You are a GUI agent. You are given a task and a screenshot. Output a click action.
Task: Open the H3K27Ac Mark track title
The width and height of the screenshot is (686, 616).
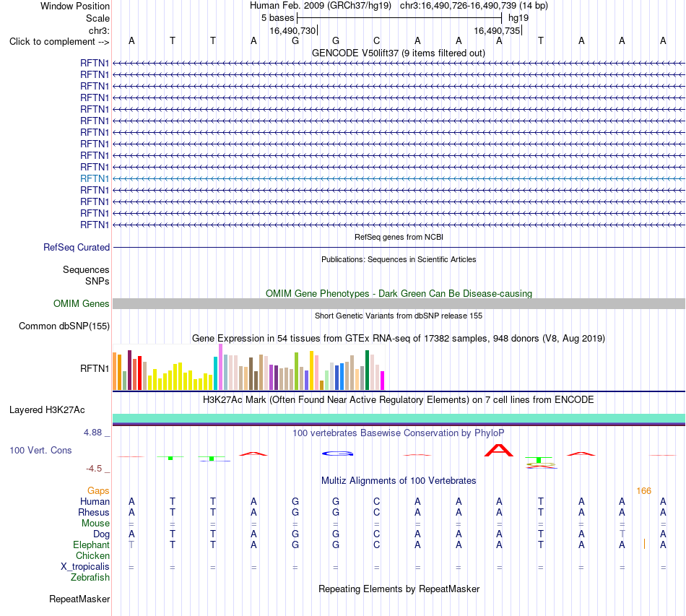398,399
